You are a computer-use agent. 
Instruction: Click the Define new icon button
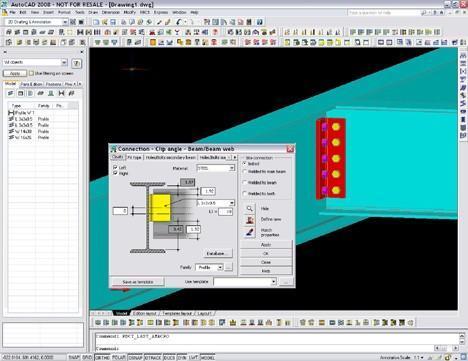250,220
